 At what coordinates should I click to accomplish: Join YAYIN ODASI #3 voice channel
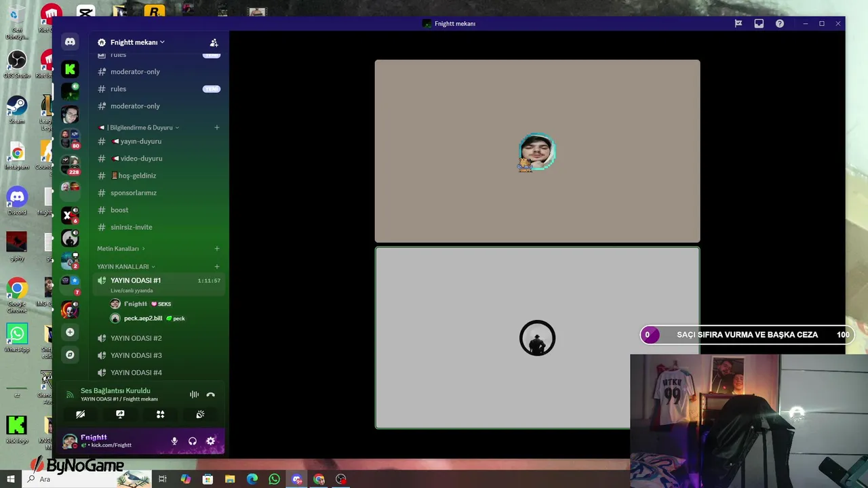[159, 355]
